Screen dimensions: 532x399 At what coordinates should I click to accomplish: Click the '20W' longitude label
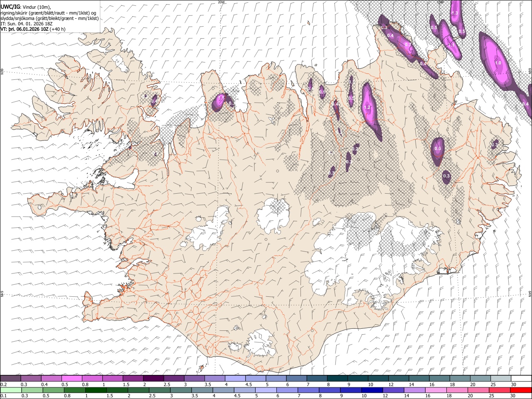click(x=221, y=2)
